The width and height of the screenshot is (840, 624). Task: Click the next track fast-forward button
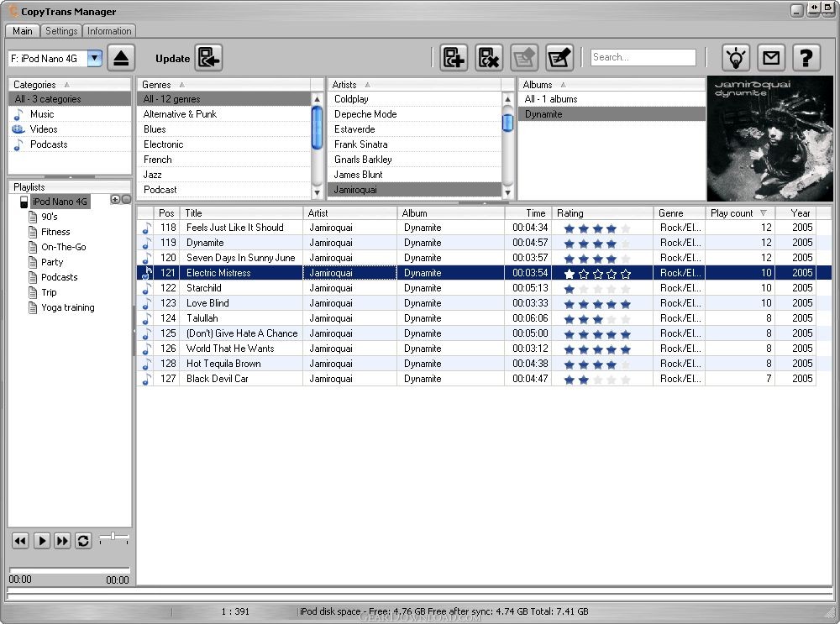[62, 541]
